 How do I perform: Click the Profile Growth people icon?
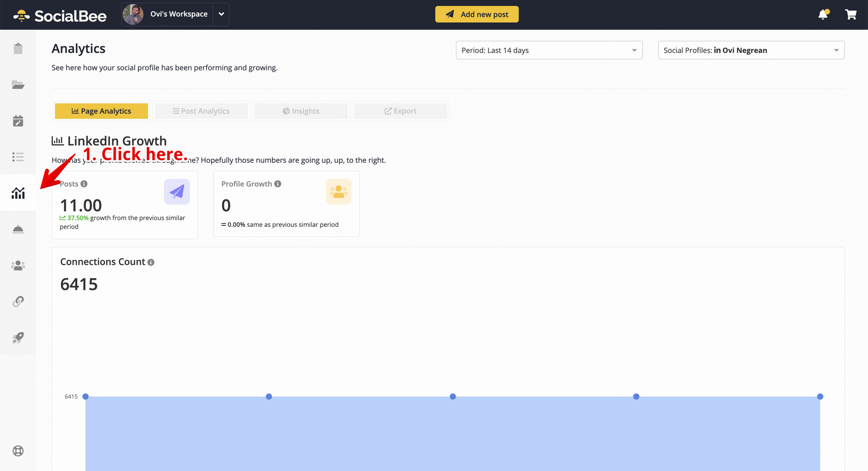coord(339,192)
